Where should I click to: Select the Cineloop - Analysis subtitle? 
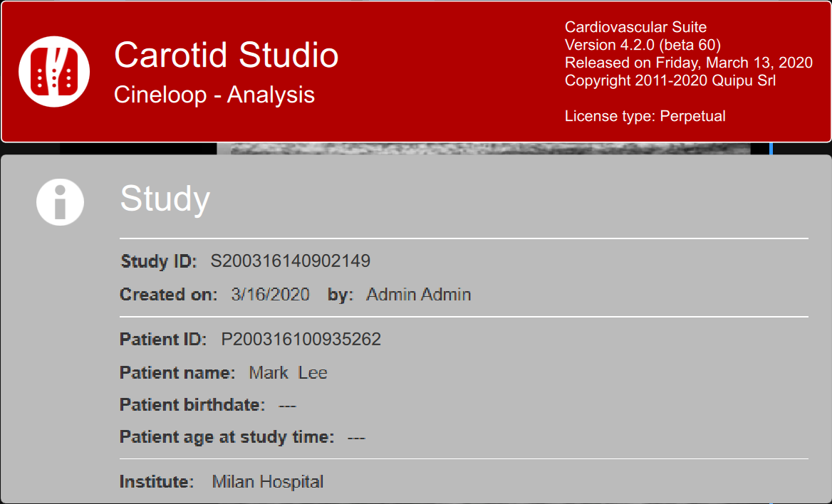pos(214,95)
